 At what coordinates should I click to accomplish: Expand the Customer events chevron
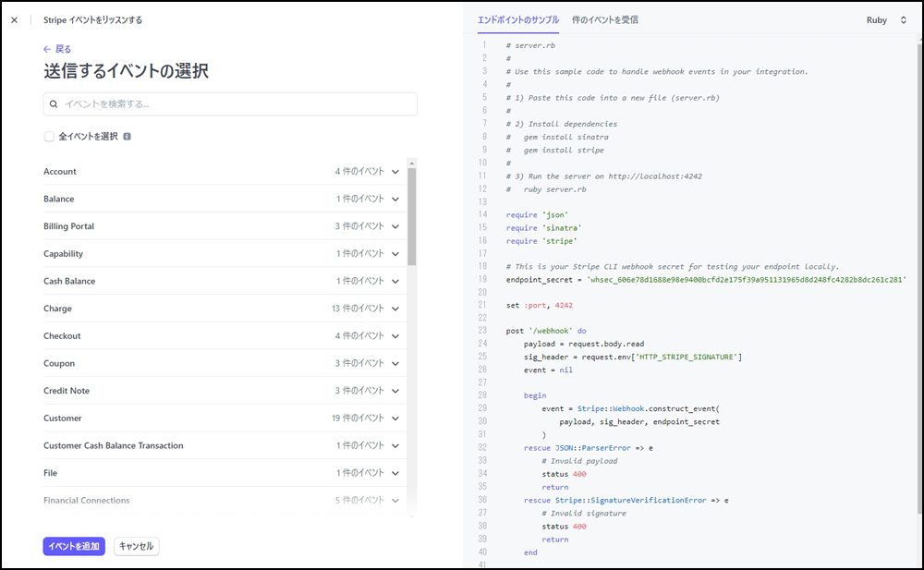tap(395, 418)
